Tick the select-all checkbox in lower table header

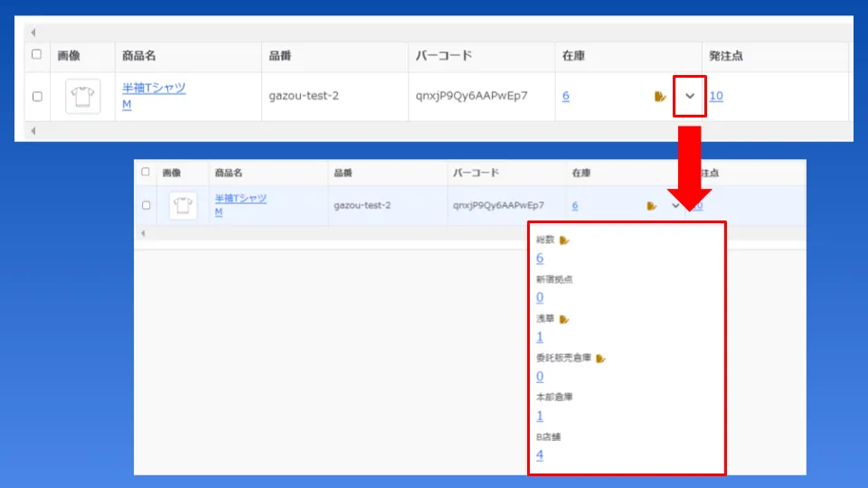click(146, 172)
